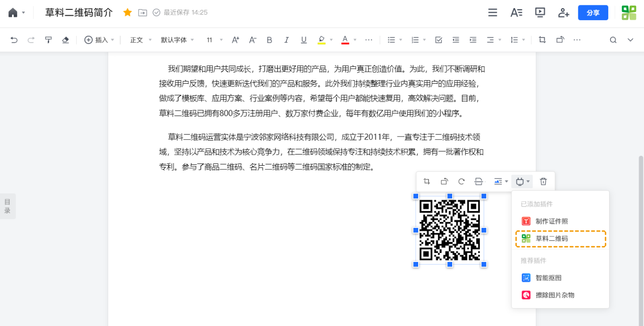Crop image from floating image toolbar

pos(427,181)
